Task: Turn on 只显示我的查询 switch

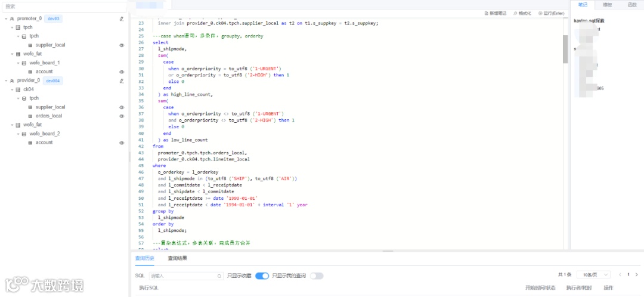Action: [x=317, y=276]
